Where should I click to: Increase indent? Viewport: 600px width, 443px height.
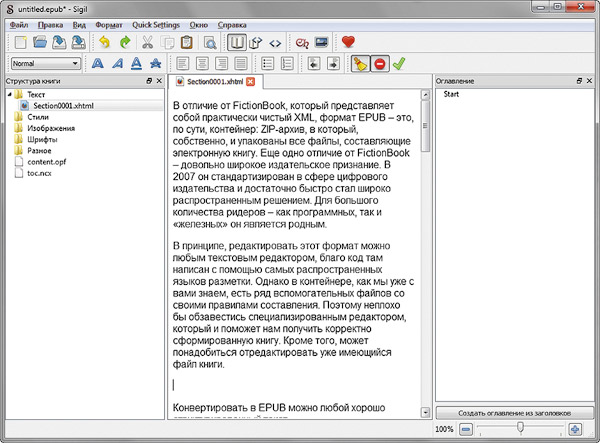(x=333, y=64)
